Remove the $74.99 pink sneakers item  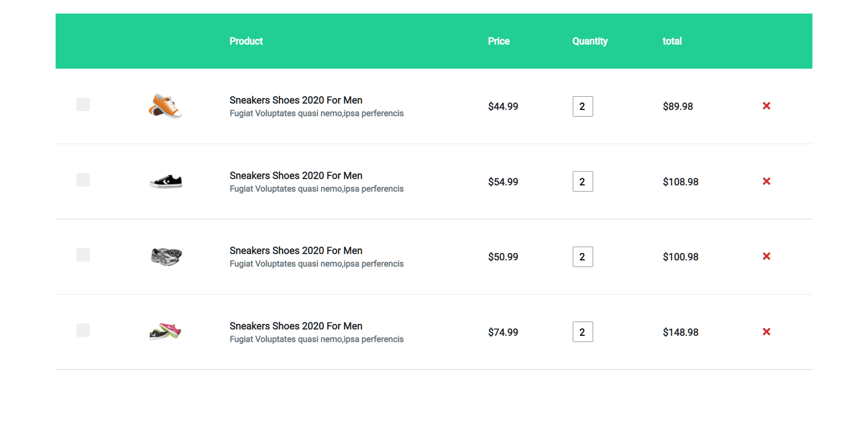(x=767, y=332)
